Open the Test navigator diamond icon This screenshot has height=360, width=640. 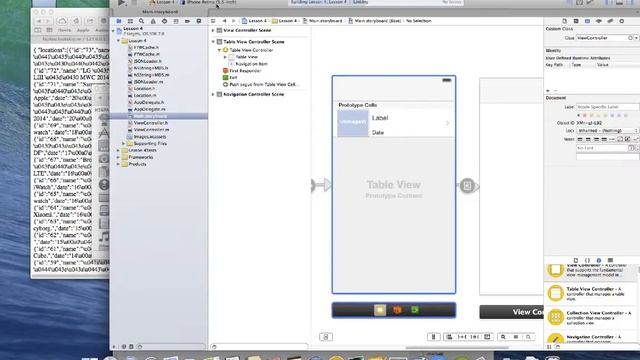pos(164,21)
